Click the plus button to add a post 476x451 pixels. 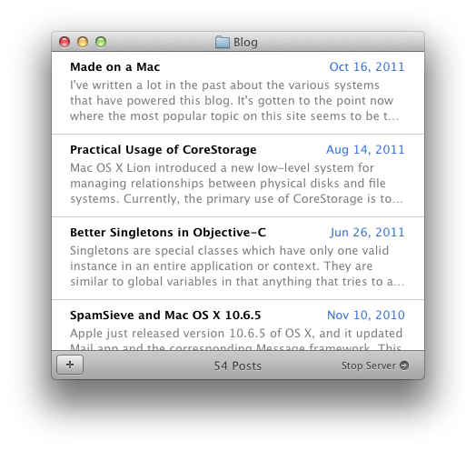(70, 365)
